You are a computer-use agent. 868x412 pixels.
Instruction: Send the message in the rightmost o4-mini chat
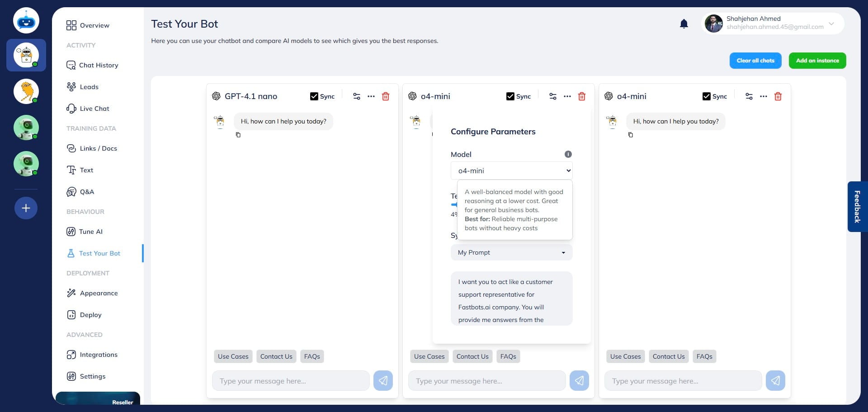coord(775,381)
